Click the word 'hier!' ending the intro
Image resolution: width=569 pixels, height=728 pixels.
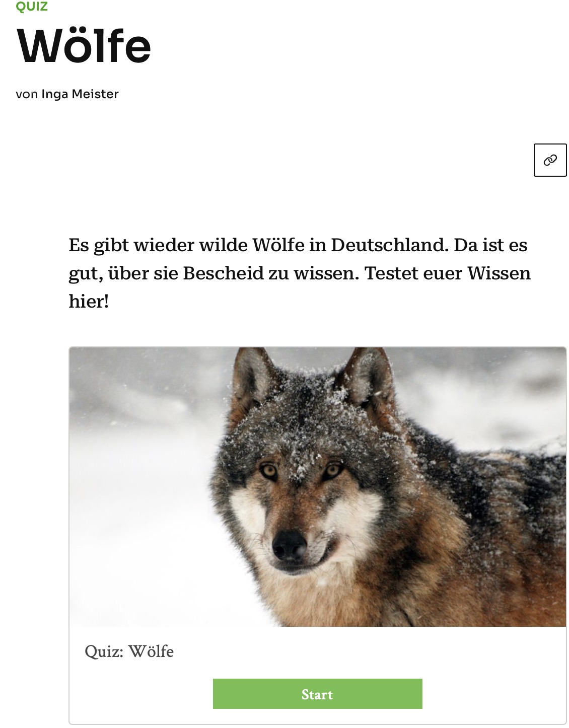(89, 302)
